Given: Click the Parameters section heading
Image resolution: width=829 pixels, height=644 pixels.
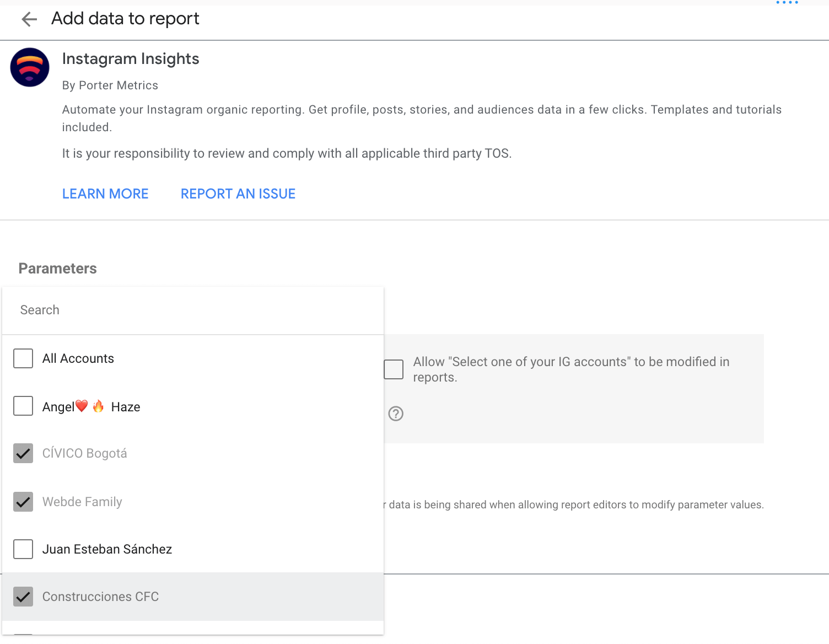Looking at the screenshot, I should click(58, 269).
